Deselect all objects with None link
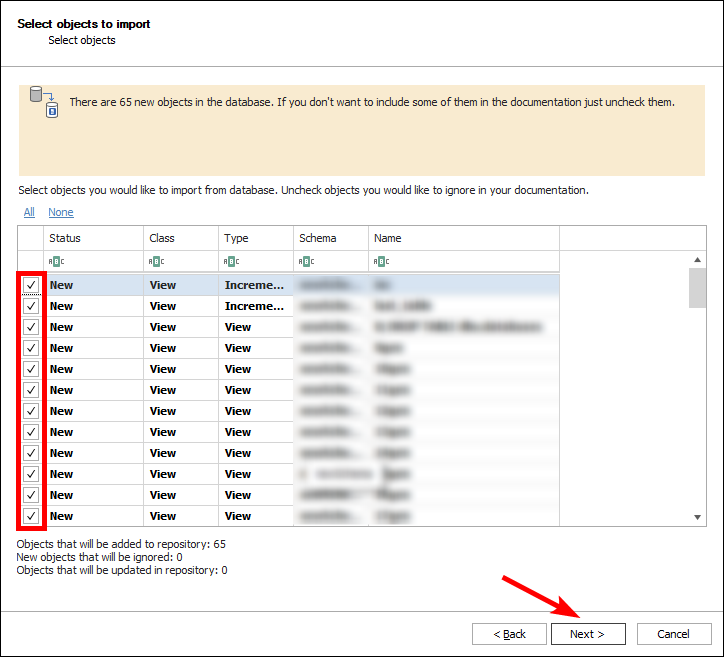Image resolution: width=724 pixels, height=657 pixels. click(x=61, y=212)
